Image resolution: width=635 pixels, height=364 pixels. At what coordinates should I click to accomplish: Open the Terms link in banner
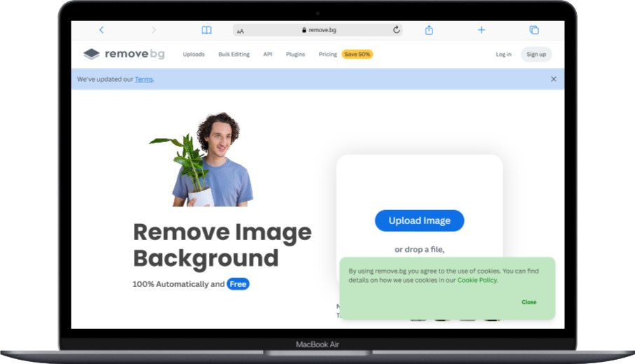click(144, 79)
